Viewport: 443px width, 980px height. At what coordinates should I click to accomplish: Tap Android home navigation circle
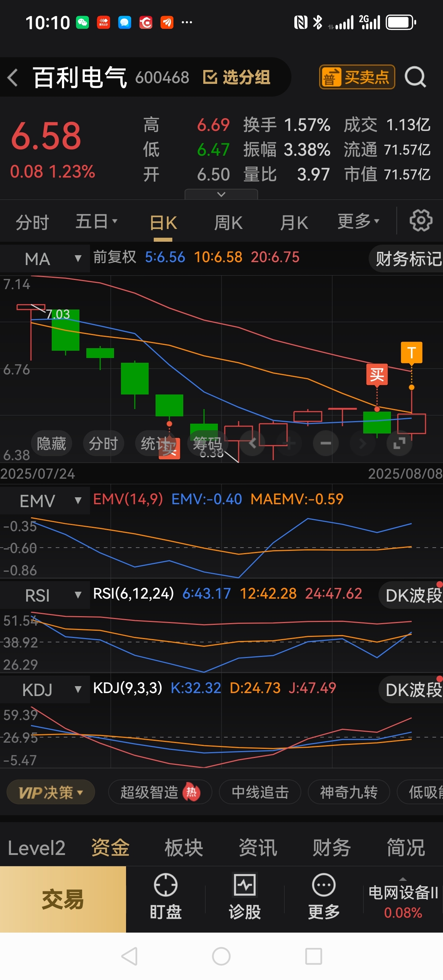point(221,956)
